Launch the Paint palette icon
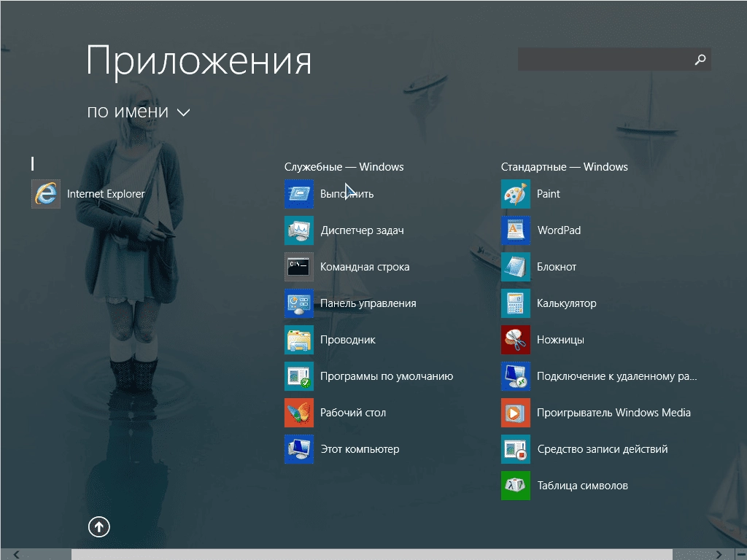Image resolution: width=747 pixels, height=560 pixels. pyautogui.click(x=516, y=194)
